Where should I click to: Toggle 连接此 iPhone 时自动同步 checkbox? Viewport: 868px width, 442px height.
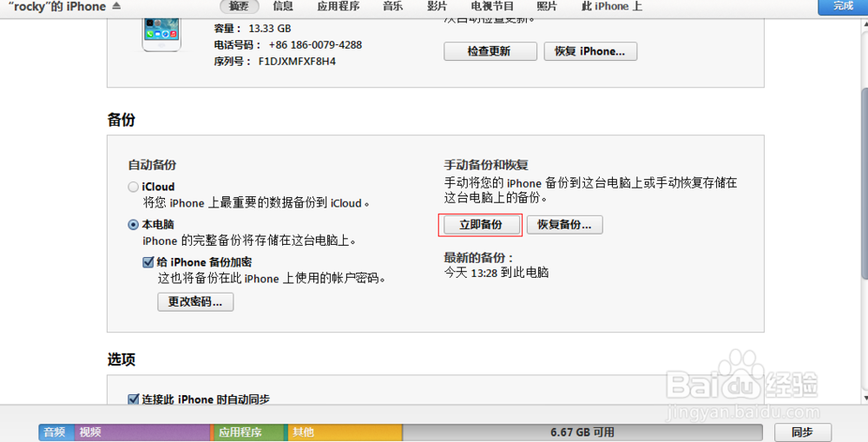[133, 399]
